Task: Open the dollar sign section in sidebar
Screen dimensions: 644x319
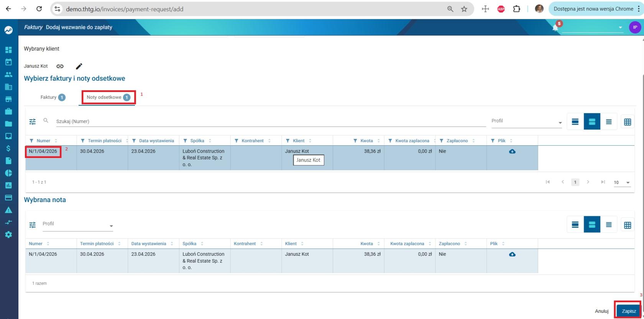Action: [8, 148]
